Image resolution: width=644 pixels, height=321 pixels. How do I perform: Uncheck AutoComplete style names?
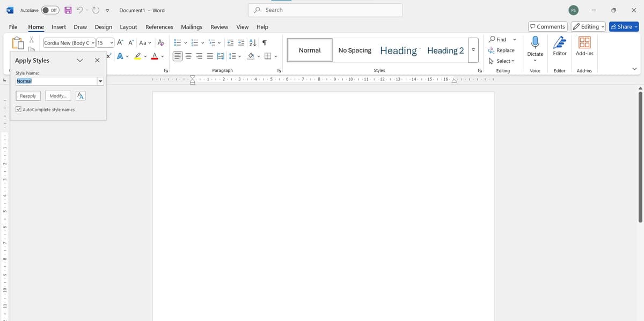[19, 110]
